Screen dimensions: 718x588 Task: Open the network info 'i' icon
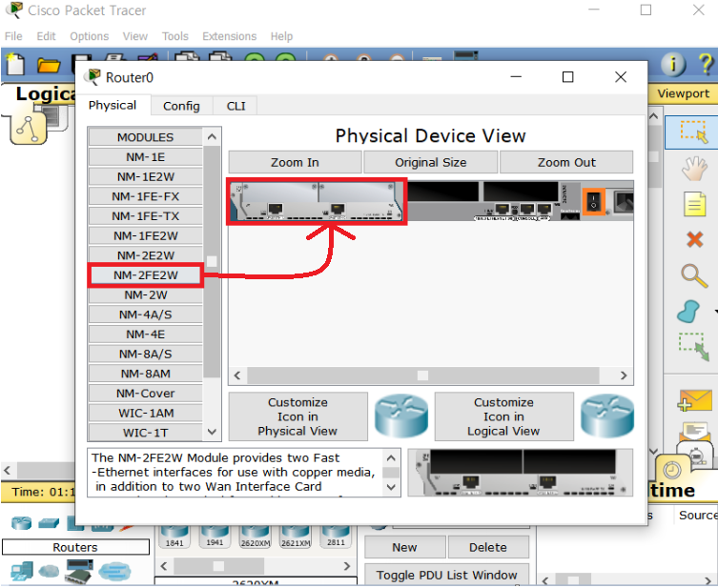[x=672, y=64]
